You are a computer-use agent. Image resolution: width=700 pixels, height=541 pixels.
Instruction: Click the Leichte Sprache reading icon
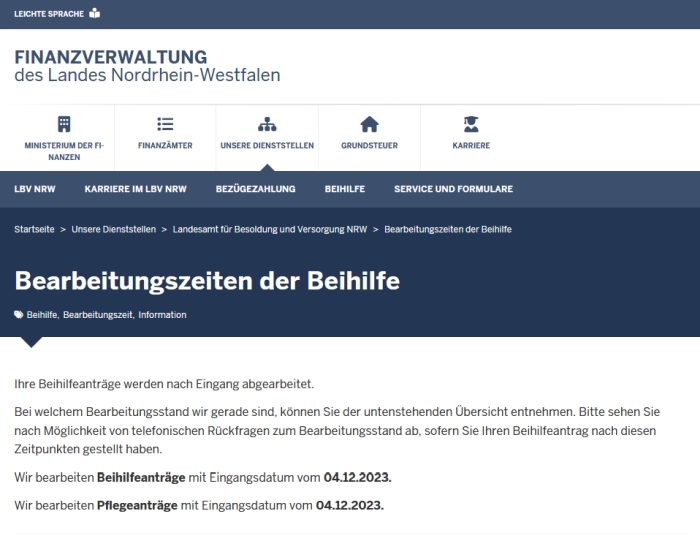[x=95, y=14]
